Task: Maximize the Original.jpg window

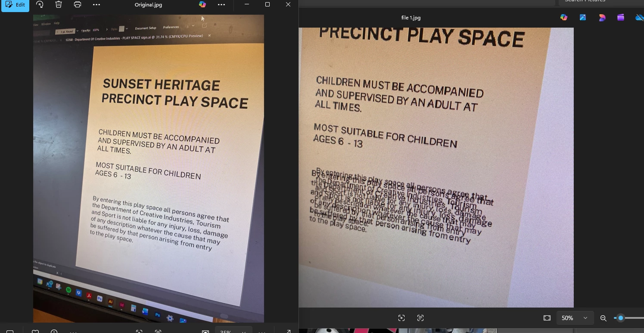Action: [268, 4]
